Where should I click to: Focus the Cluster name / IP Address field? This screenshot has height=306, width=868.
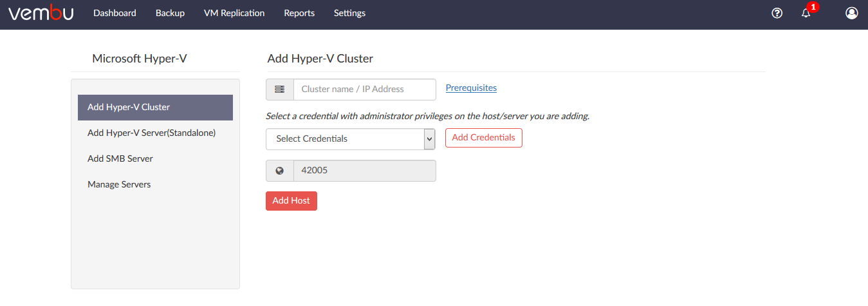tap(364, 90)
